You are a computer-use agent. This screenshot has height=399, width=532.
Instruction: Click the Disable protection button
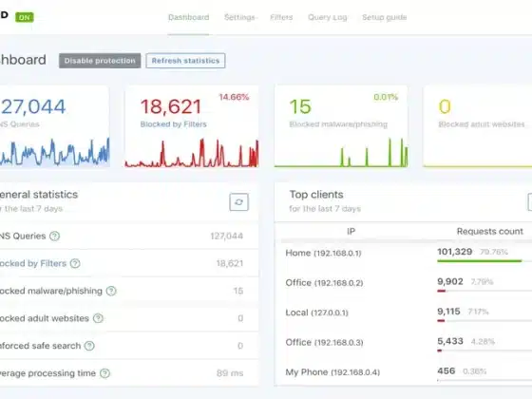click(100, 61)
